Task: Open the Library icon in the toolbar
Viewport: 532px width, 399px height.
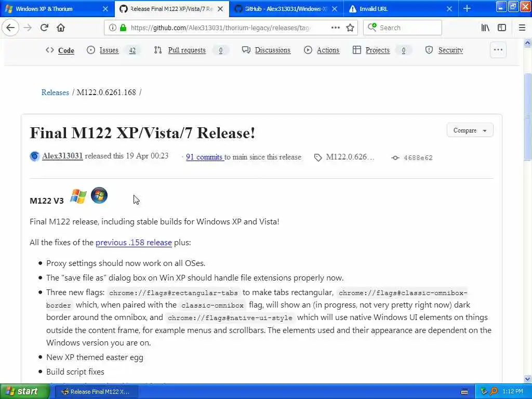Action: (485, 28)
